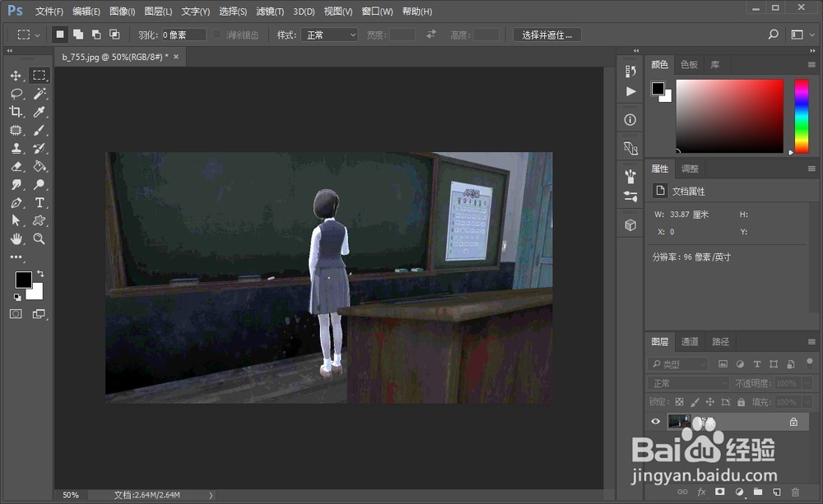Open the layer blend mode dropdown 正常
The height and width of the screenshot is (504, 823).
coord(688,383)
